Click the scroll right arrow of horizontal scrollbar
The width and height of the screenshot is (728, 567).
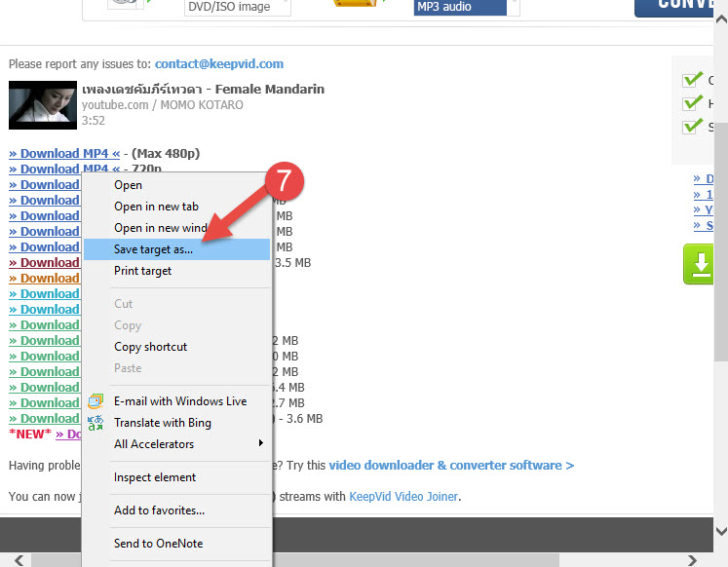692,560
